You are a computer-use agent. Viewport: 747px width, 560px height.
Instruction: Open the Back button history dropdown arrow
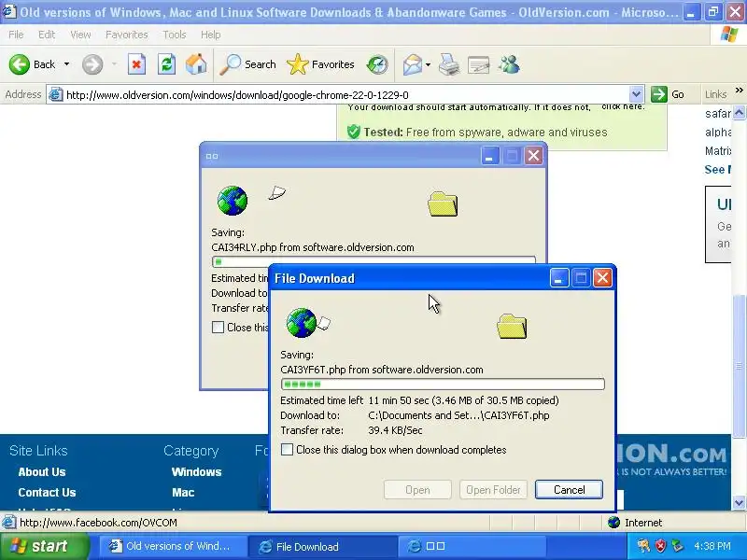66,64
